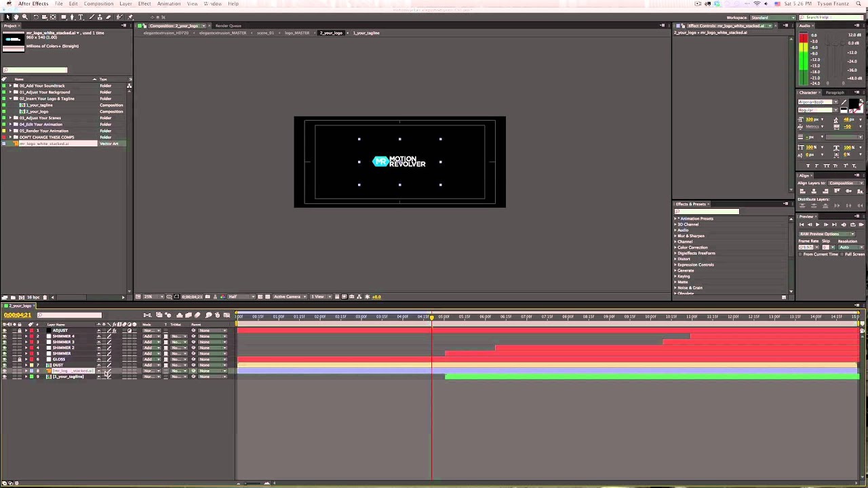Hide the SHIMMER 4 layer

pos(5,336)
